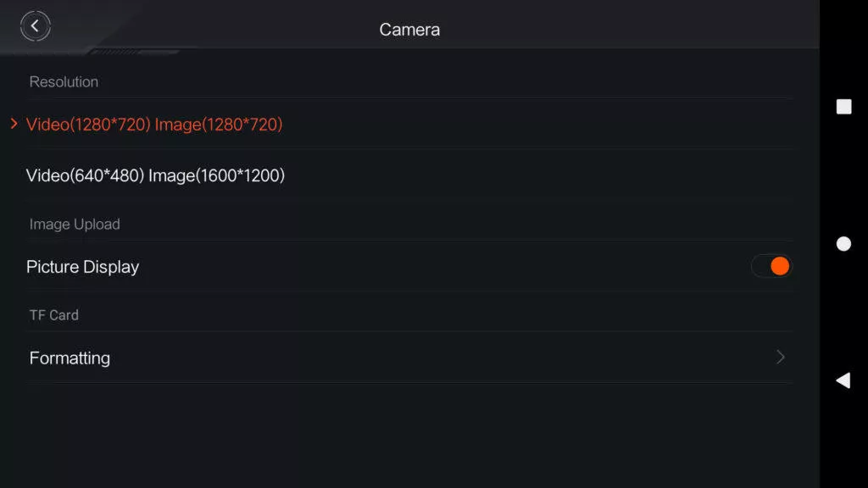Click the red selection arrow indicator
Image resolution: width=868 pixels, height=488 pixels.
click(14, 124)
